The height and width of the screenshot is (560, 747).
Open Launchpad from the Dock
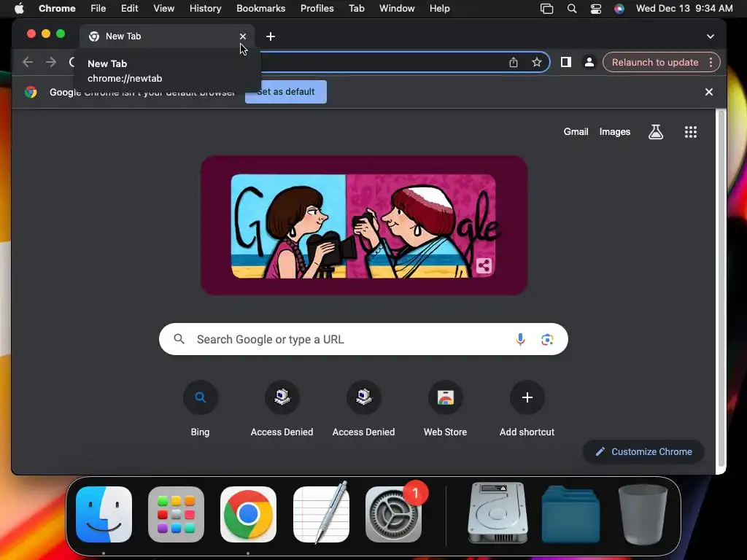coord(177,514)
